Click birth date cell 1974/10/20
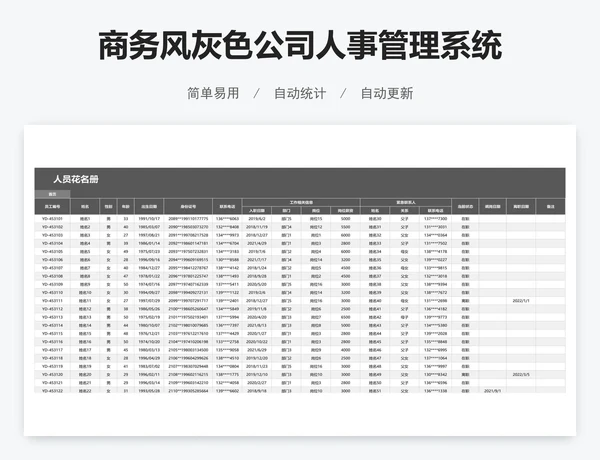 (149, 342)
